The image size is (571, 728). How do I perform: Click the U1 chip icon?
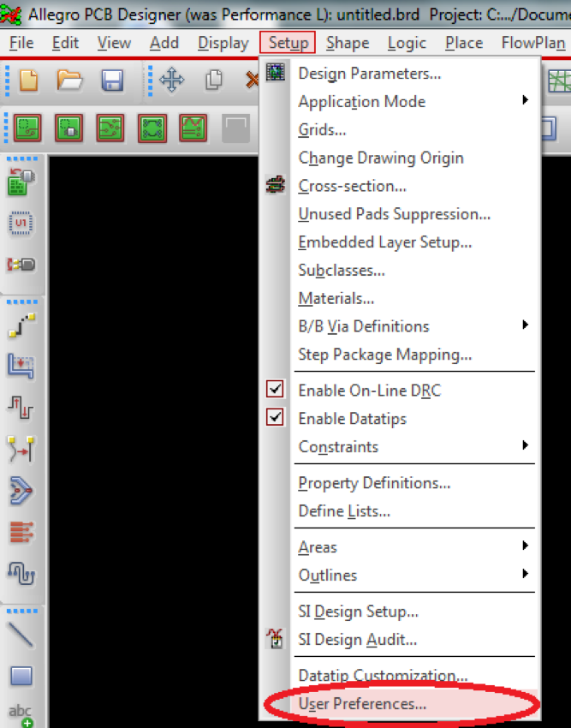21,224
